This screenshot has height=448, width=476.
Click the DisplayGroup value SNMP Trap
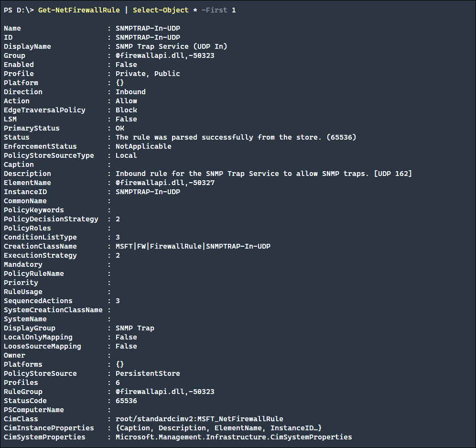pos(135,328)
